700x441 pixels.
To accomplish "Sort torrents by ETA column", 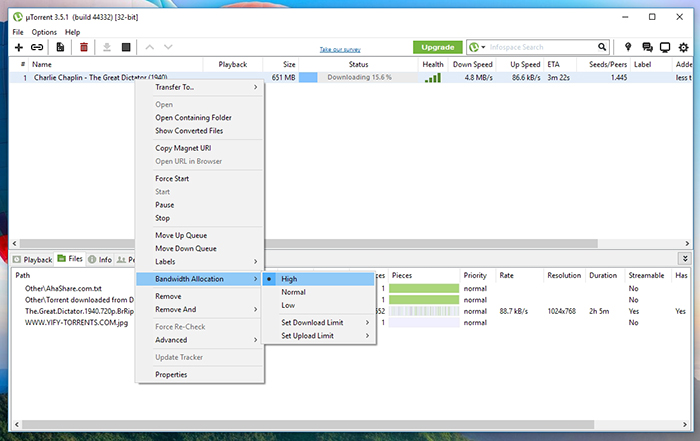I will pos(553,64).
